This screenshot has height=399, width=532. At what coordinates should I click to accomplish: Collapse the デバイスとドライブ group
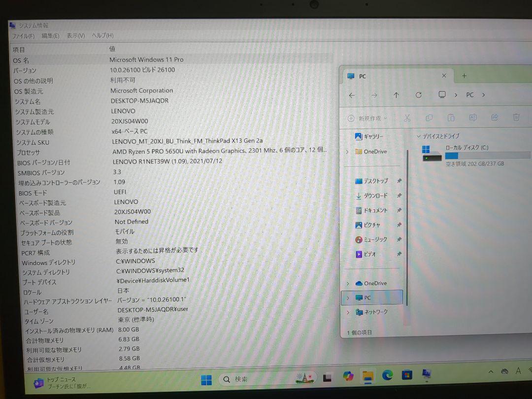418,136
